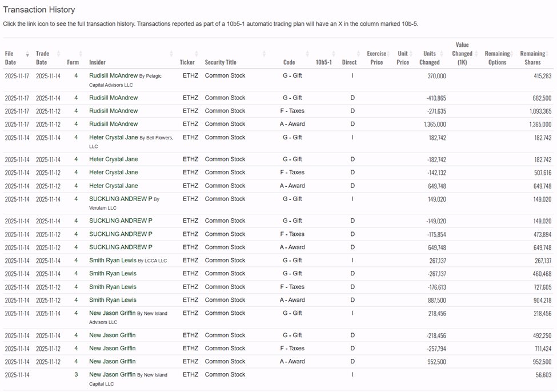Click Smith Ryan Lewis in the 887,500 row
Image resolution: width=557 pixels, height=392 pixels.
(x=113, y=300)
